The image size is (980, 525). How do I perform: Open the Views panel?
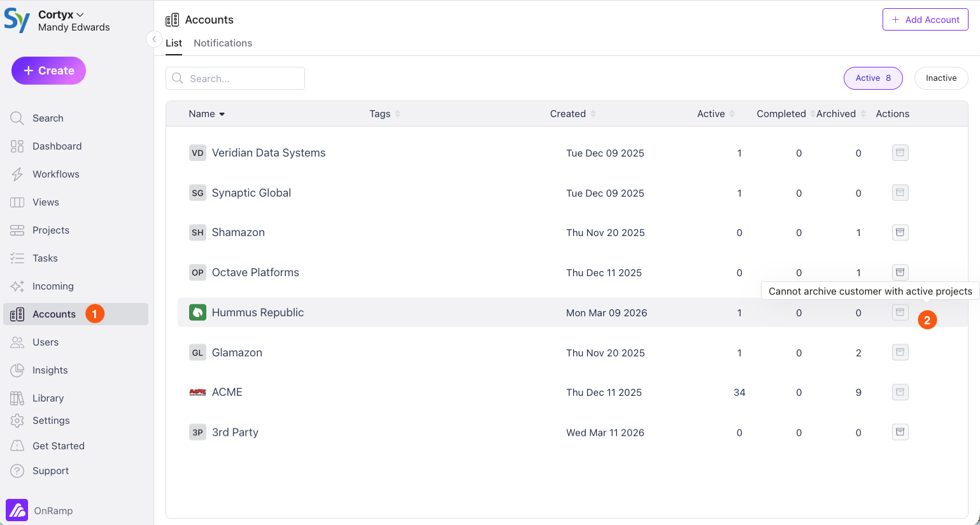[x=45, y=202]
